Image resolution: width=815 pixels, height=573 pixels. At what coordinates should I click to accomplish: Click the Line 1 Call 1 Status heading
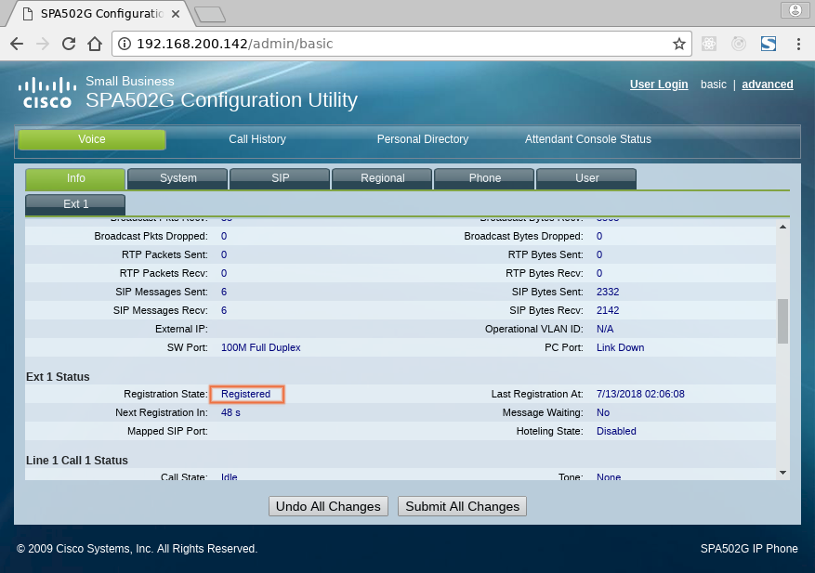[77, 461]
